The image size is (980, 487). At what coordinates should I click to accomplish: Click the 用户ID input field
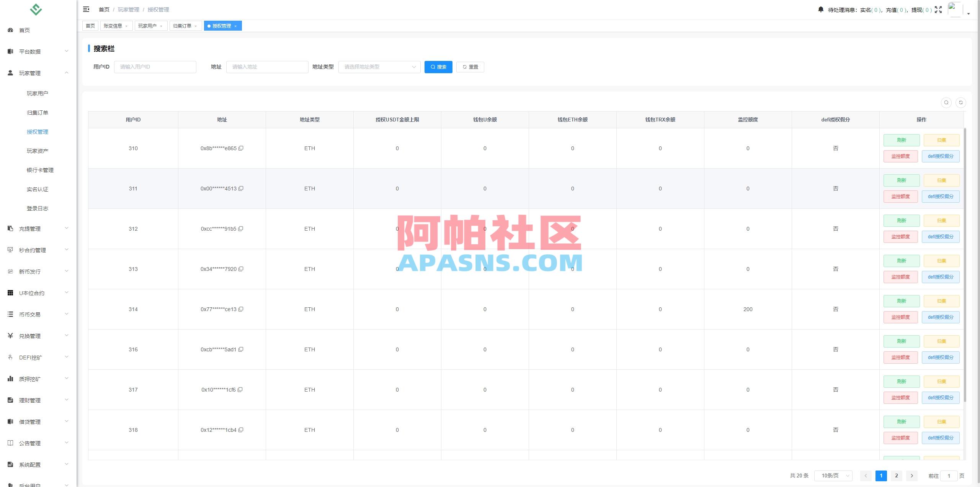coord(155,67)
